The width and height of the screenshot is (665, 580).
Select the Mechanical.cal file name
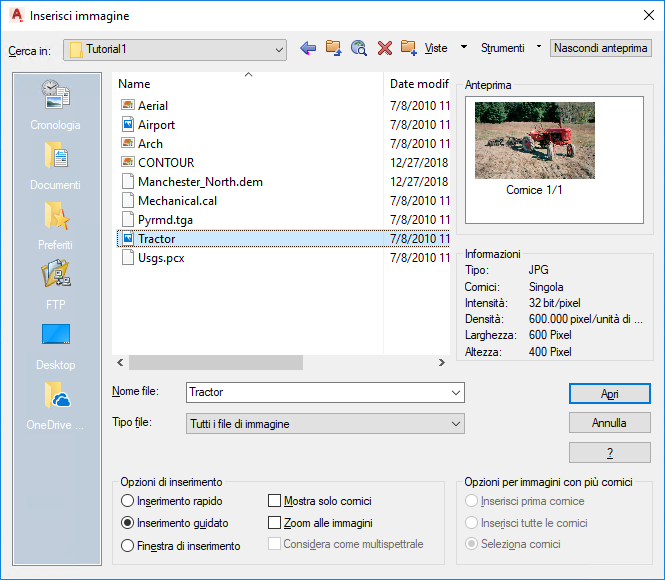pos(177,201)
